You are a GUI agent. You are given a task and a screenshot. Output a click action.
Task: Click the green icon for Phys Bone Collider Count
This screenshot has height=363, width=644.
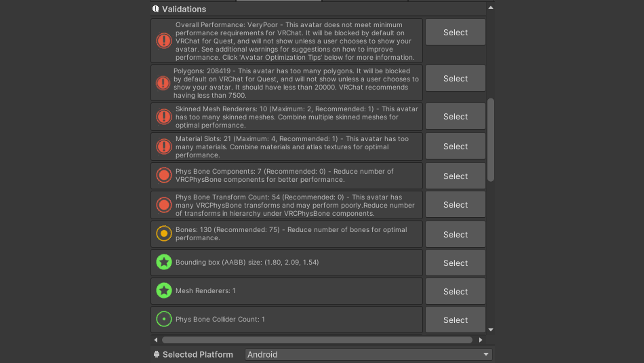163,319
